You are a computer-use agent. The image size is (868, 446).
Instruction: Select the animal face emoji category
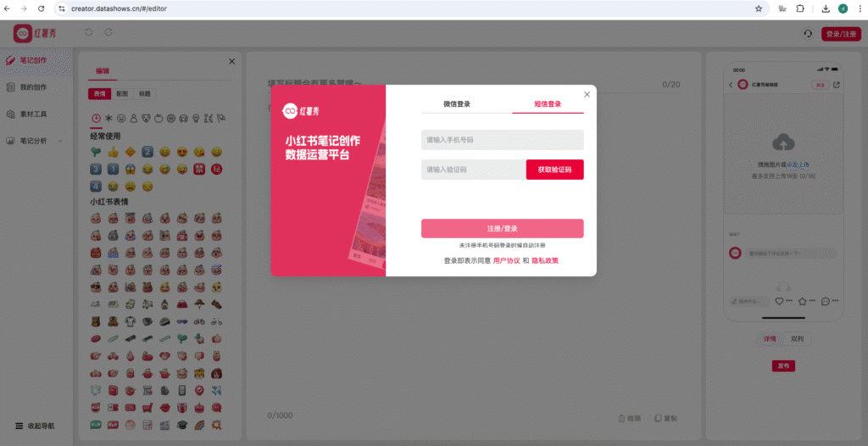coord(146,118)
